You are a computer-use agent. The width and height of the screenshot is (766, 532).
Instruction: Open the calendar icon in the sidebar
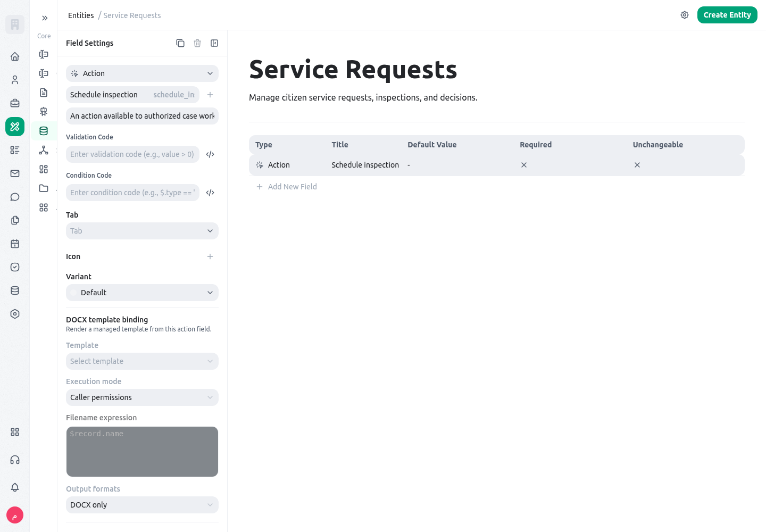coord(15,244)
